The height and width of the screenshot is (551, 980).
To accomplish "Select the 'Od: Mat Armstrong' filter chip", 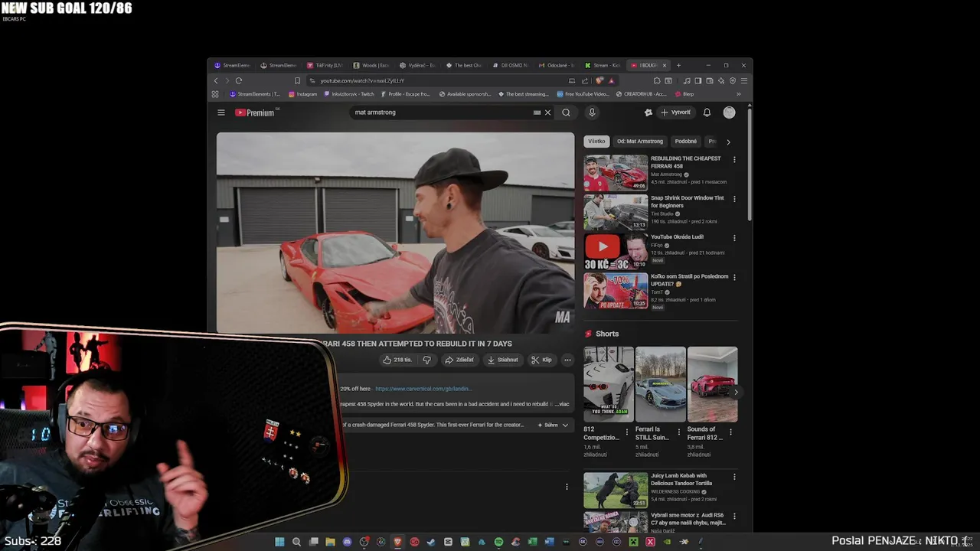I will (x=640, y=141).
